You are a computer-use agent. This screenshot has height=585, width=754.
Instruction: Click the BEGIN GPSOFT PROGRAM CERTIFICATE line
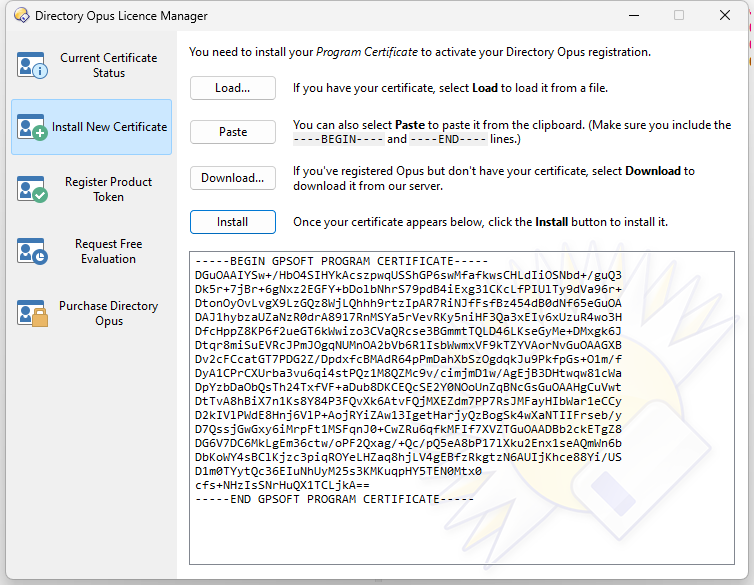point(341,261)
